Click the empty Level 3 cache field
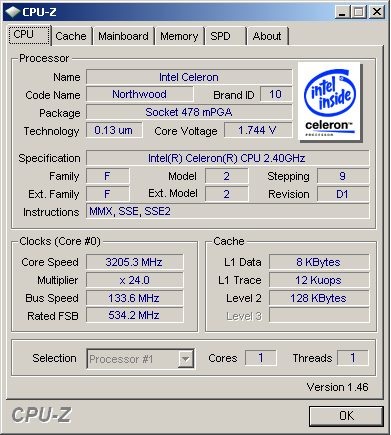 click(x=319, y=315)
